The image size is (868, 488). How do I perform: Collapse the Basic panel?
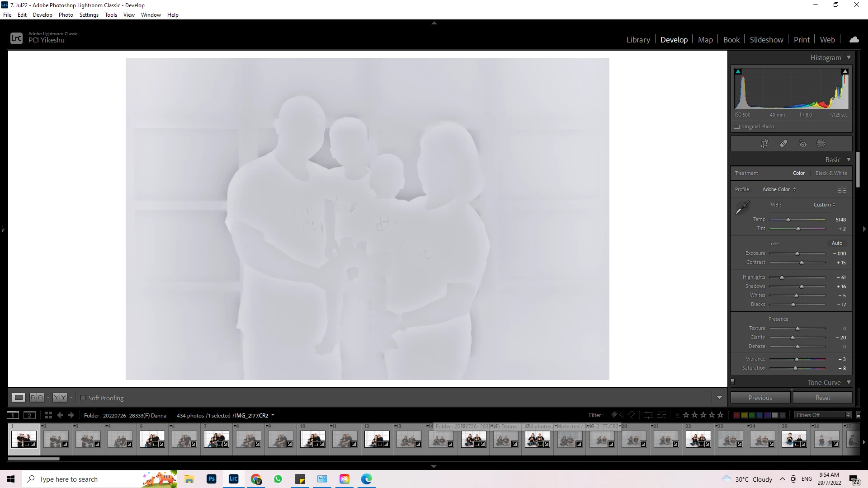click(849, 160)
